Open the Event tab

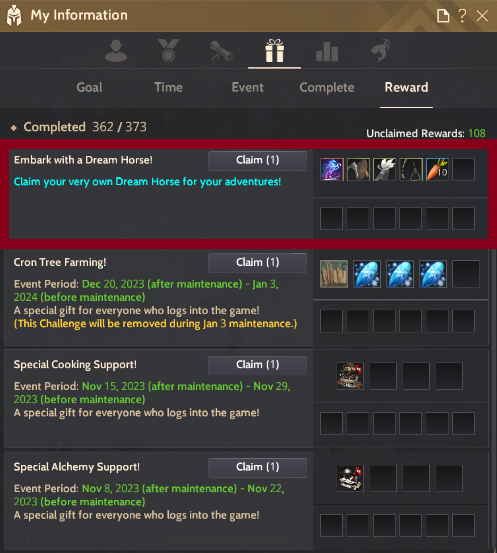pos(247,87)
